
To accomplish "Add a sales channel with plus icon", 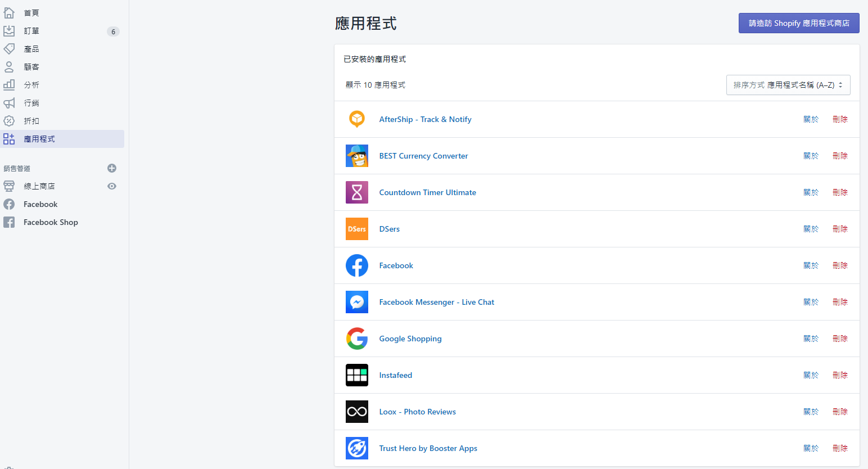I will coord(112,168).
